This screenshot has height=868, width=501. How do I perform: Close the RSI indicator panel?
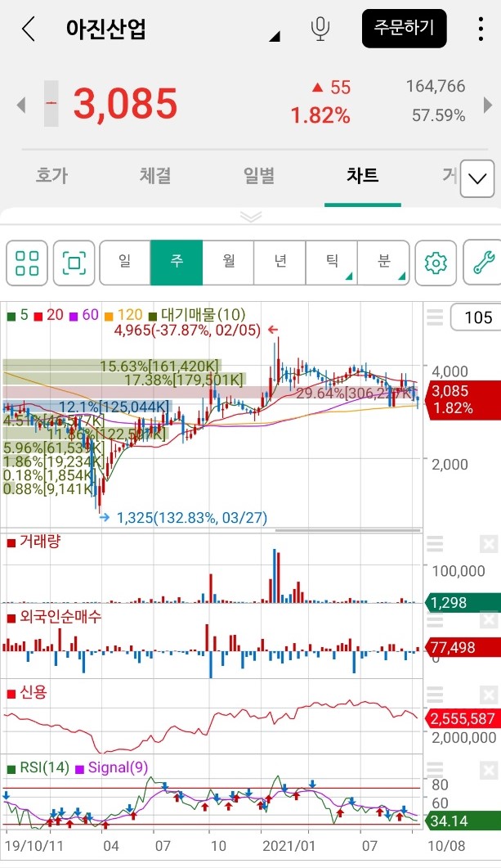pos(488,770)
